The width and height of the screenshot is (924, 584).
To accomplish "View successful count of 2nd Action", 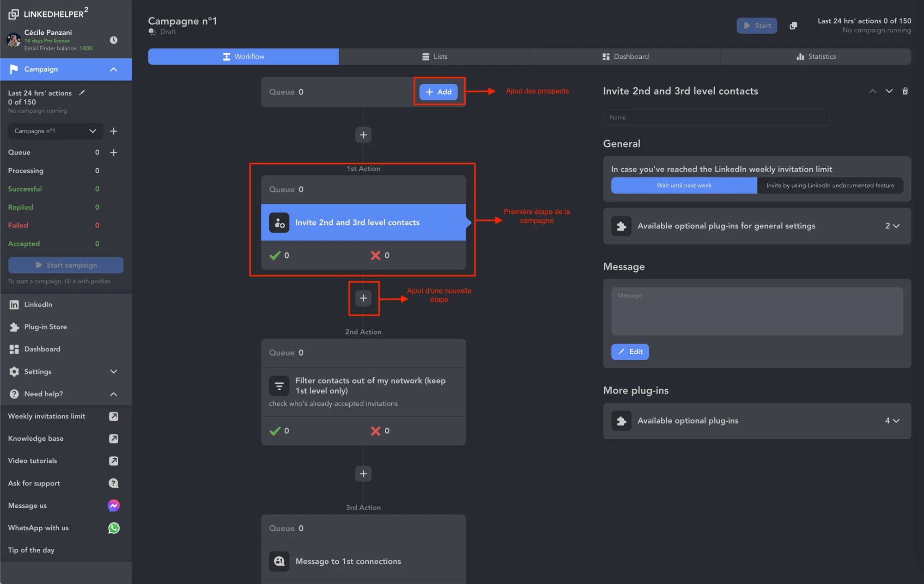I will click(x=279, y=431).
